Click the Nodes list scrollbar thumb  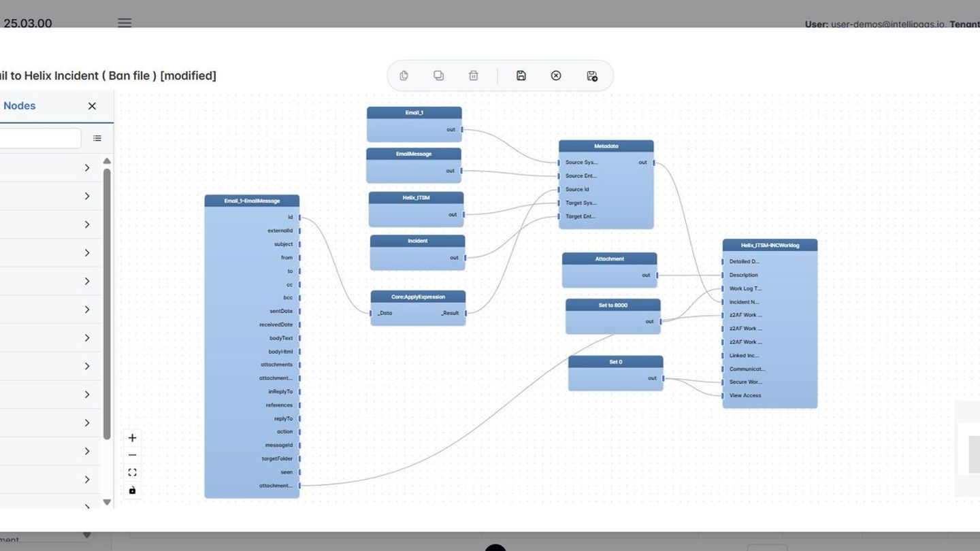click(107, 303)
